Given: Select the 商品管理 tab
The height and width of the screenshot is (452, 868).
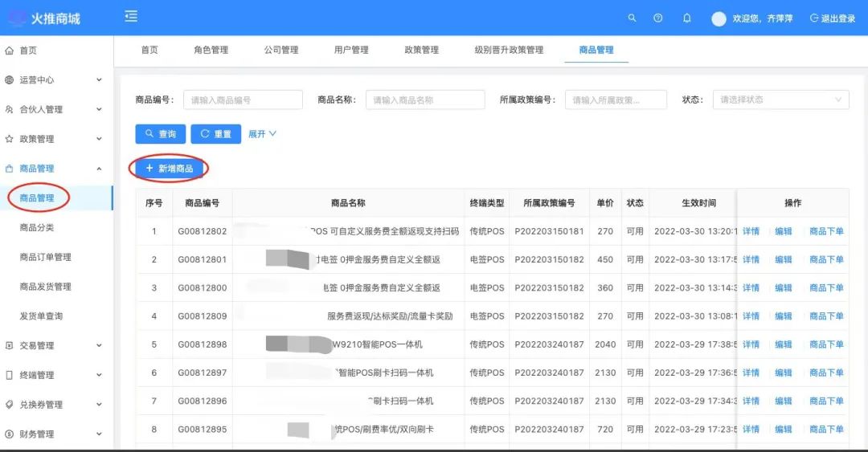Looking at the screenshot, I should pyautogui.click(x=596, y=50).
